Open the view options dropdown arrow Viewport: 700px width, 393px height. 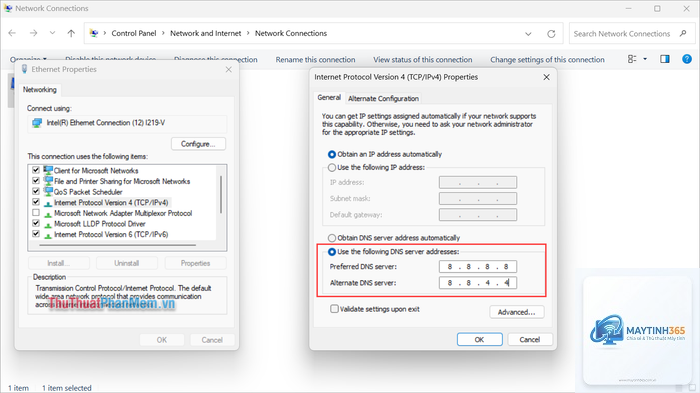point(645,59)
